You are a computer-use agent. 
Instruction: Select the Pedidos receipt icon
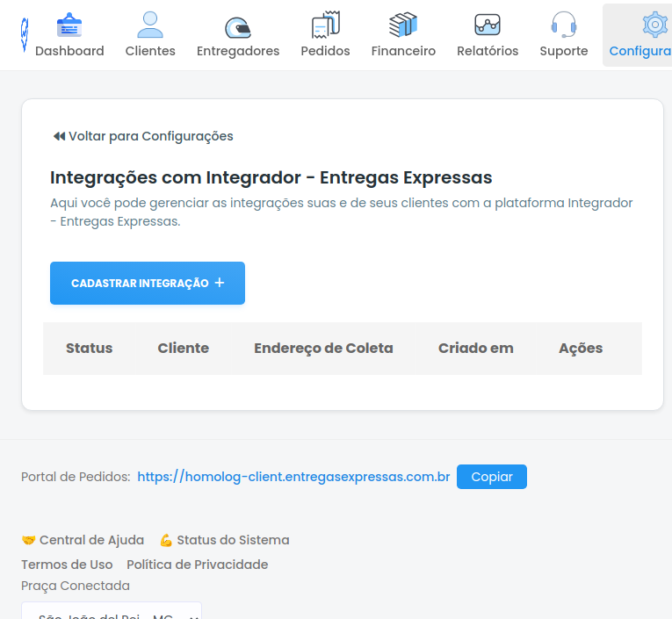325,25
